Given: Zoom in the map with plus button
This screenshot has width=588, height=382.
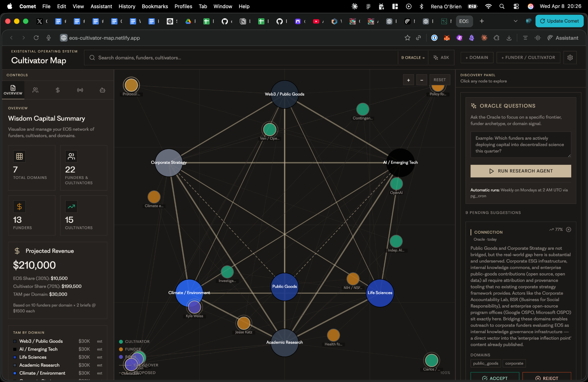Looking at the screenshot, I should 408,80.
